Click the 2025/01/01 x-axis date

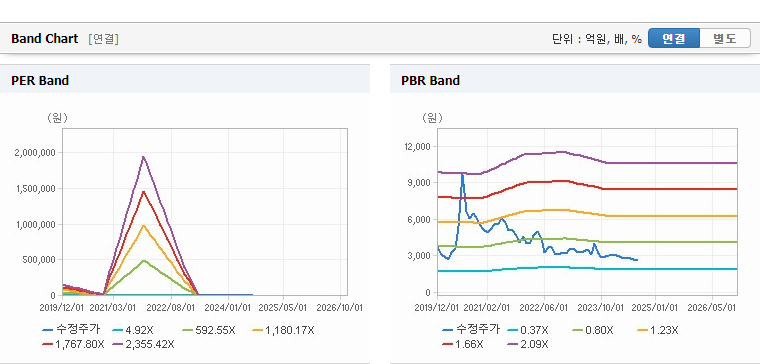pyautogui.click(x=655, y=307)
